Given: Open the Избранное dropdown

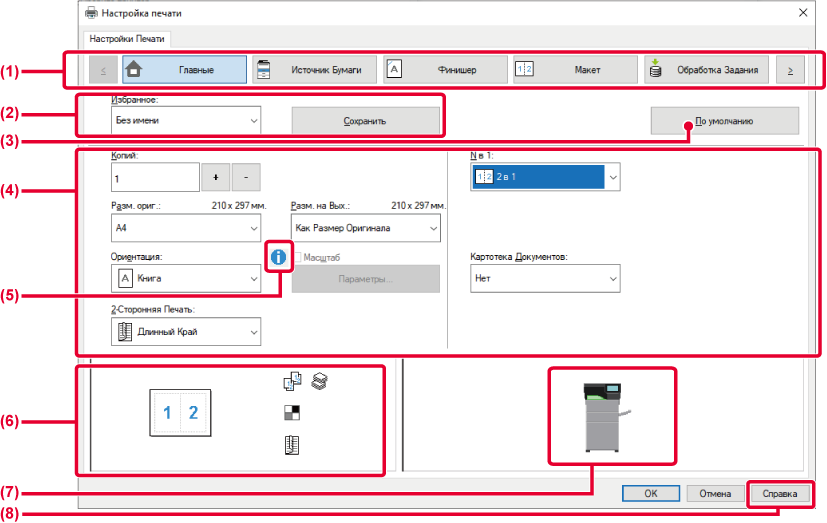Looking at the screenshot, I should coord(185,121).
